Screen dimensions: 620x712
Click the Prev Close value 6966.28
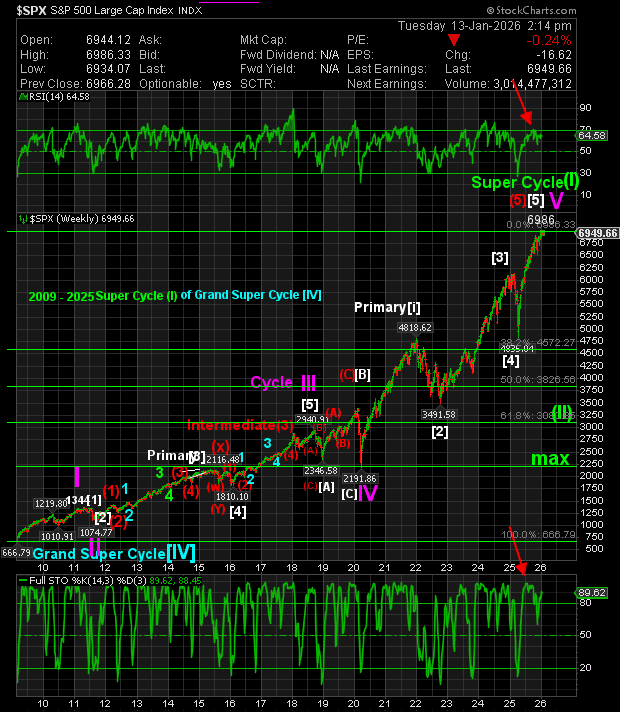tap(108, 84)
